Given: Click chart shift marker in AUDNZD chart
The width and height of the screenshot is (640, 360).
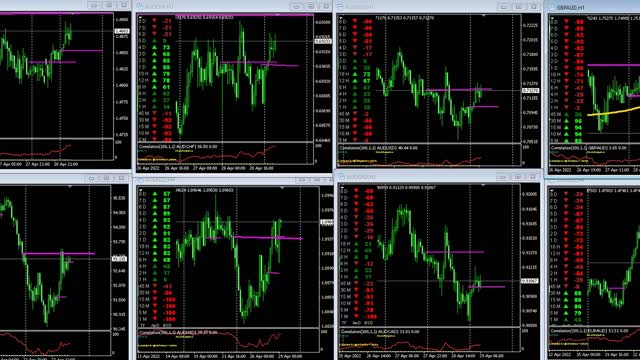Looking at the screenshot, I should [282, 188].
